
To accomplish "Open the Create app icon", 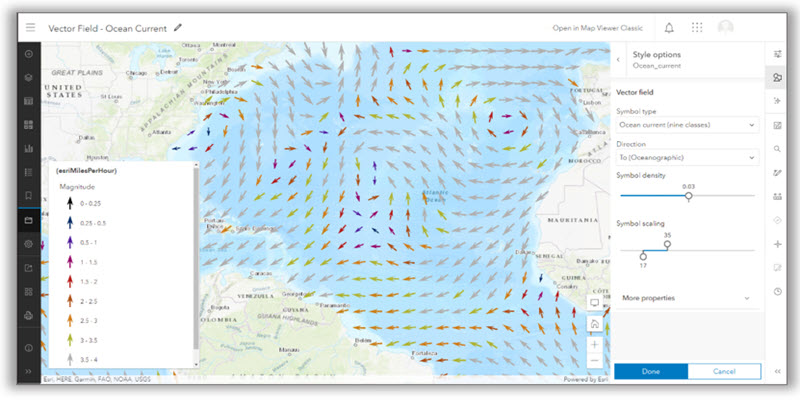I will click(29, 291).
